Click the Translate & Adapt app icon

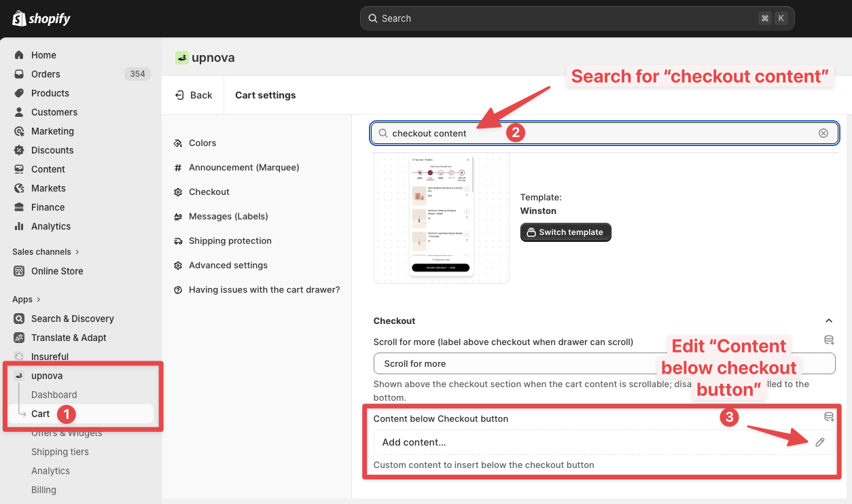pos(19,338)
